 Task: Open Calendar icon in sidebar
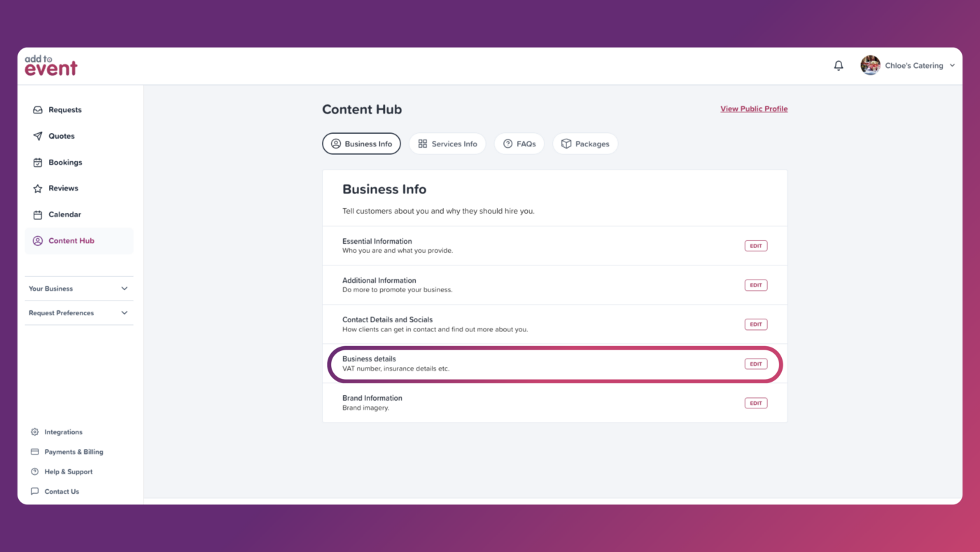coord(38,215)
